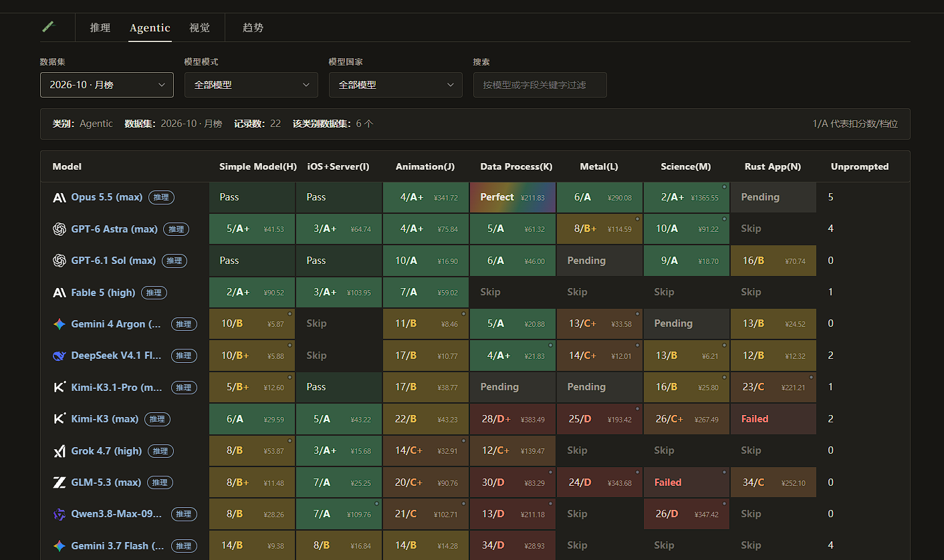The image size is (944, 560).
Task: Open the 视觉 tab
Action: [x=199, y=27]
